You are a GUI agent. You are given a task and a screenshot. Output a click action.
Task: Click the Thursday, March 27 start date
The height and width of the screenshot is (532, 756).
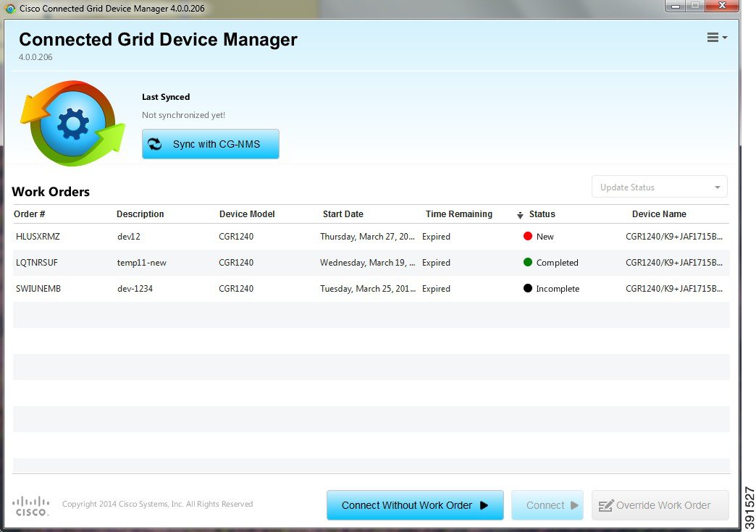[x=367, y=237]
